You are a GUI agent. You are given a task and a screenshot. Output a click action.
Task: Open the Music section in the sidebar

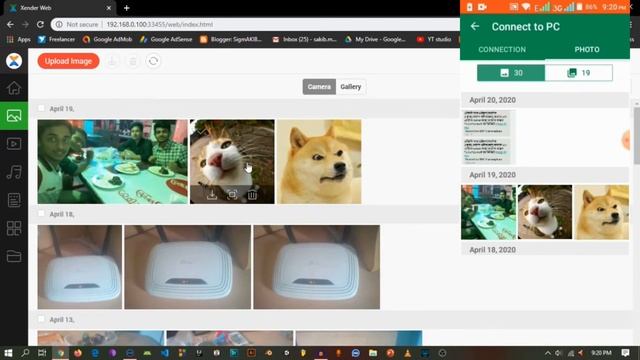14,172
